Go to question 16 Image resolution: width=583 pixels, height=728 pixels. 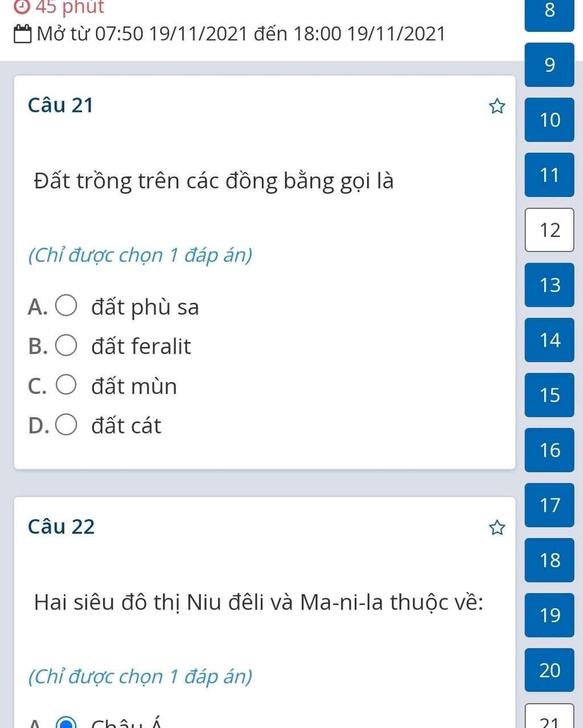(x=549, y=450)
